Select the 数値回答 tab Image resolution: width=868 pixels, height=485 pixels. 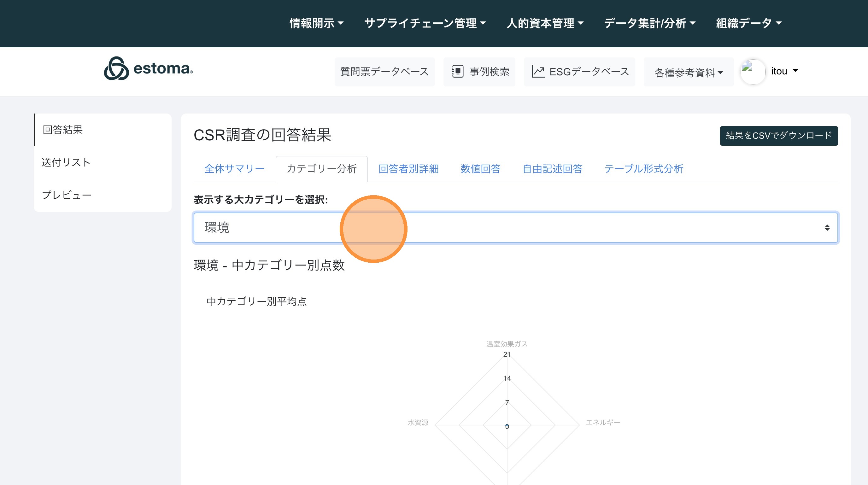click(480, 169)
